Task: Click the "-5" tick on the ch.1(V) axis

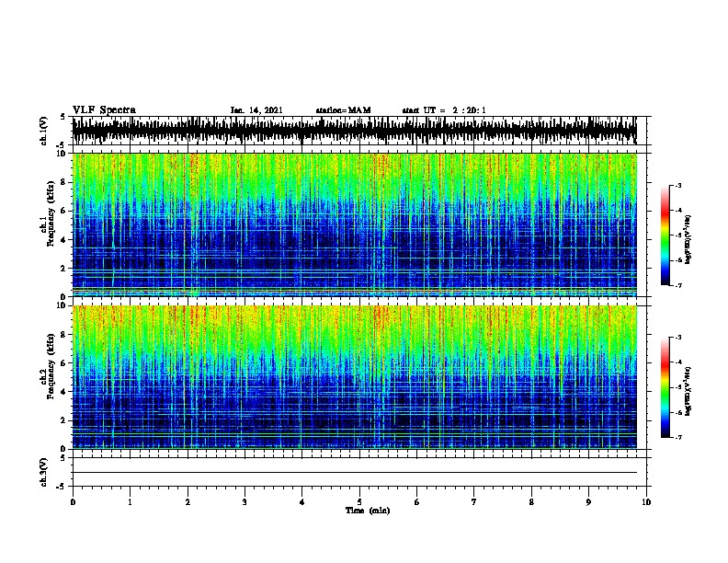Action: 61,145
